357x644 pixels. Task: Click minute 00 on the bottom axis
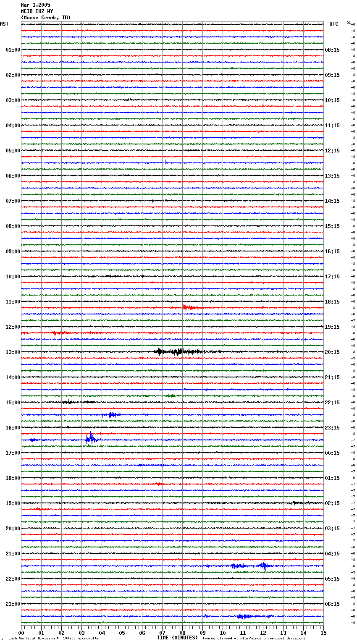tap(21, 633)
